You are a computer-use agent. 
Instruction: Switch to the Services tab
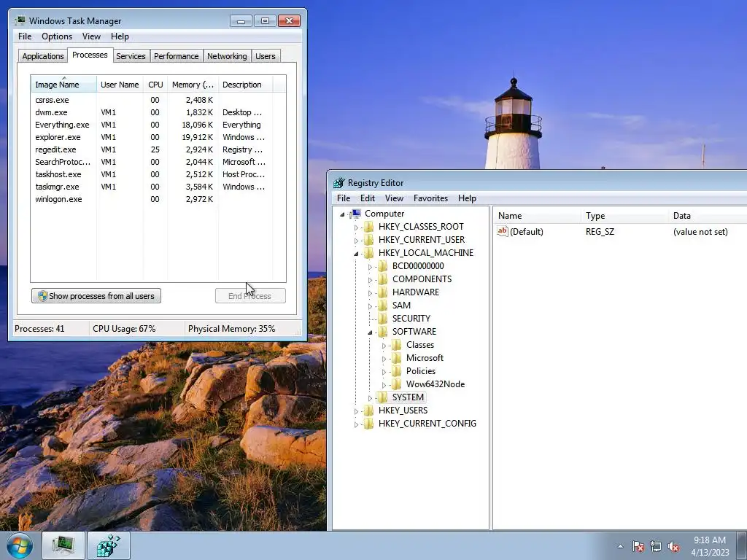pos(131,56)
